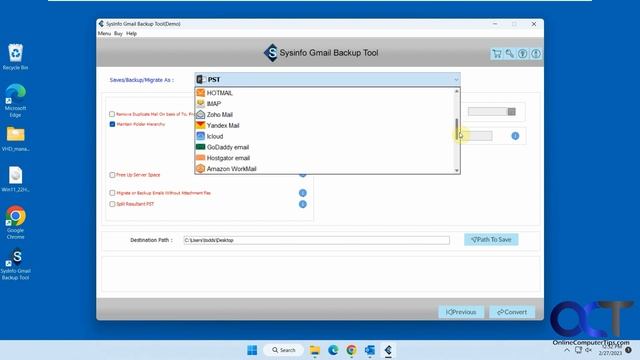Open Edge from the taskbar
The width and height of the screenshot is (640, 360).
coord(333,350)
